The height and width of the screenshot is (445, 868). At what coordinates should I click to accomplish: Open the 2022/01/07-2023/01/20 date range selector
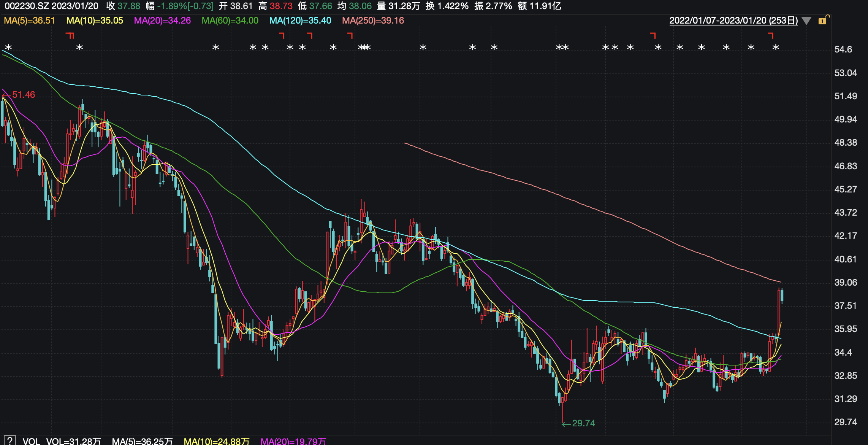tap(733, 21)
